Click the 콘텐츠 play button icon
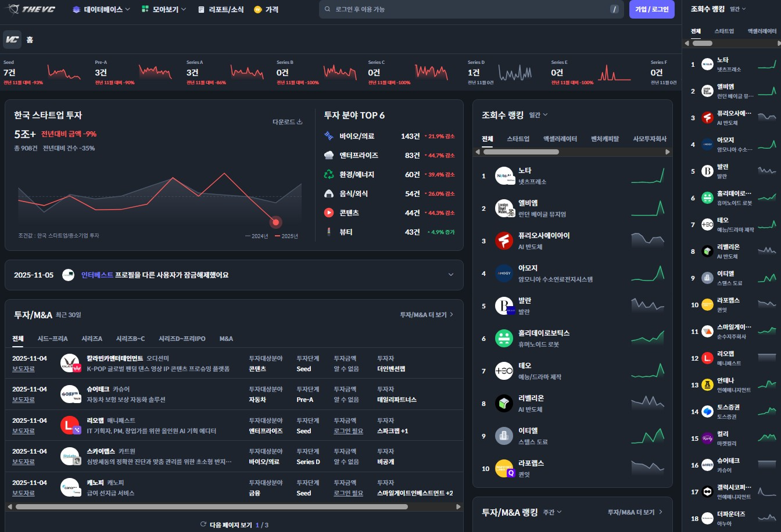This screenshot has width=781, height=532. click(x=329, y=213)
